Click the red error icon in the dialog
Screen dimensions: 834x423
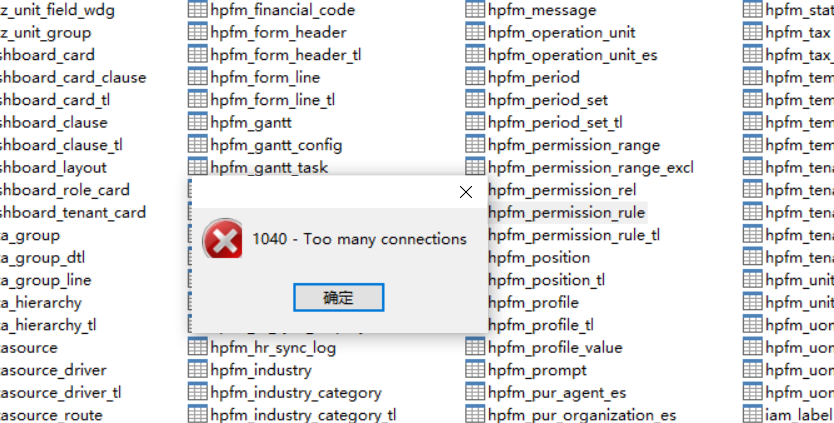[x=223, y=238]
